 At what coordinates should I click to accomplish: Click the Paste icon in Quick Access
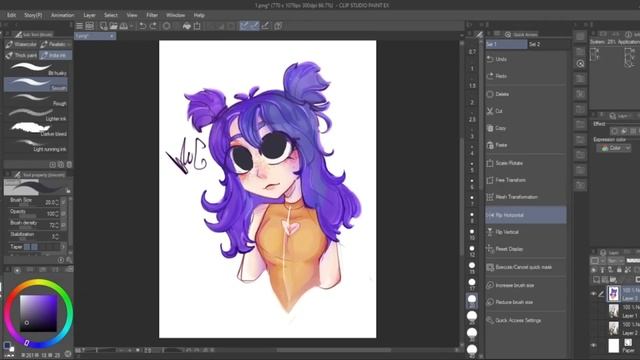tap(490, 145)
